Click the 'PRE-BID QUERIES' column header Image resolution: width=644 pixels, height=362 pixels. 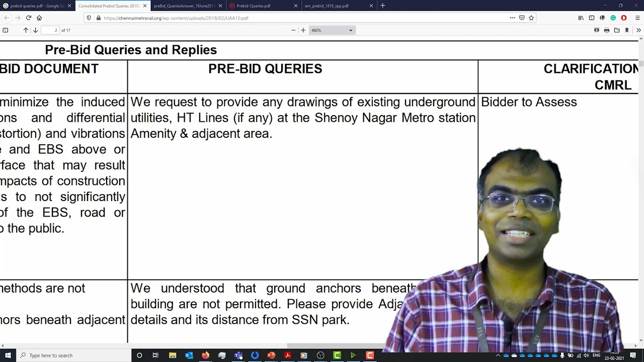click(265, 69)
